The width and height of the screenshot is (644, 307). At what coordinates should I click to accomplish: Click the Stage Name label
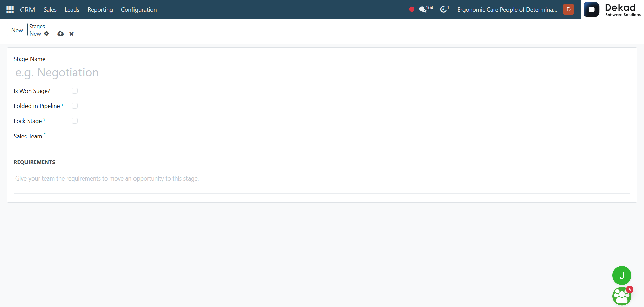click(x=30, y=59)
